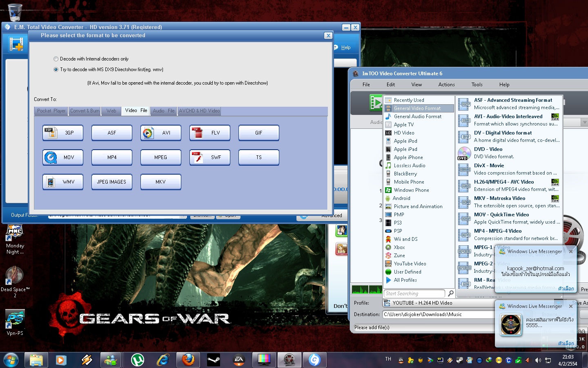Choose MP4 in the format dialog
Viewport: 588px width, 368px height.
[x=112, y=157]
